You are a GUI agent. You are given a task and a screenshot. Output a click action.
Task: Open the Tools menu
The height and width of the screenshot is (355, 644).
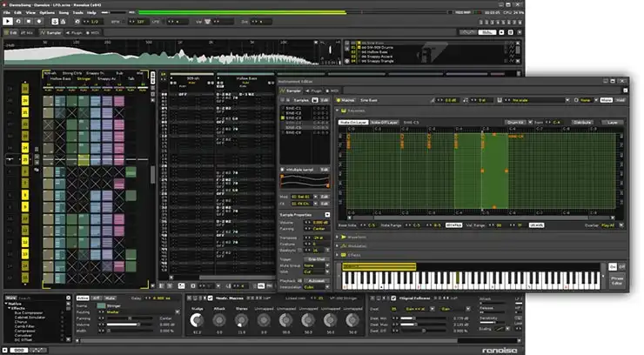coord(77,13)
